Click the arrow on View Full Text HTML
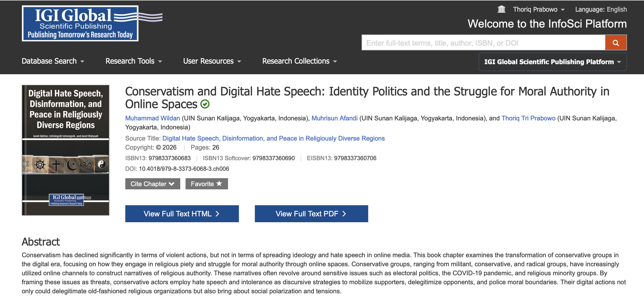644x306 pixels. click(x=217, y=214)
